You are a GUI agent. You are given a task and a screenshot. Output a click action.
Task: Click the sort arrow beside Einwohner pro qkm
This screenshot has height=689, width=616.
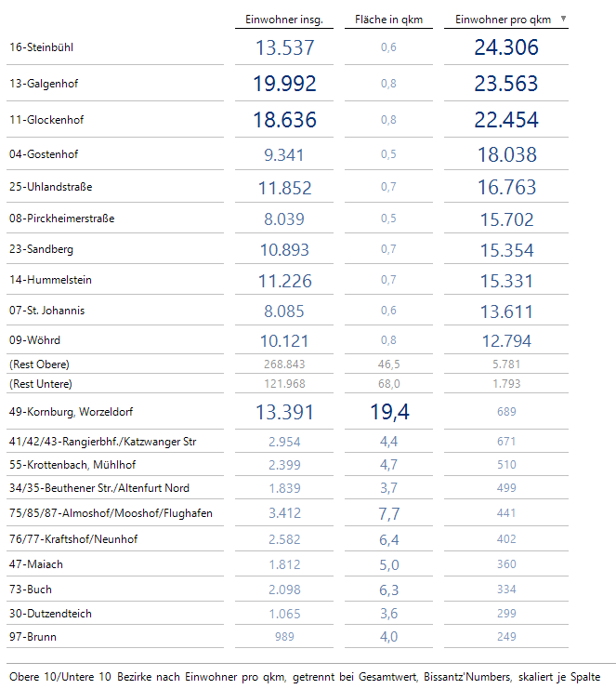[x=563, y=19]
